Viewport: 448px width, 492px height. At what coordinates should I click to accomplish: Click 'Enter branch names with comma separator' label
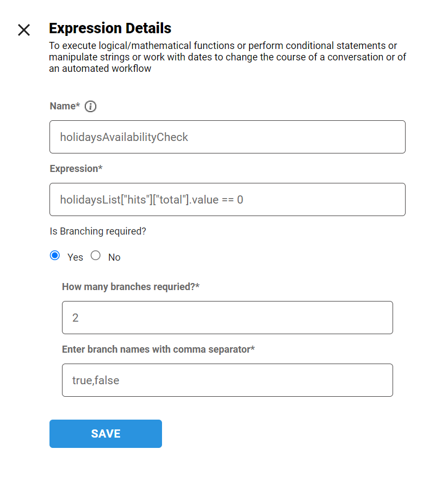pos(158,349)
